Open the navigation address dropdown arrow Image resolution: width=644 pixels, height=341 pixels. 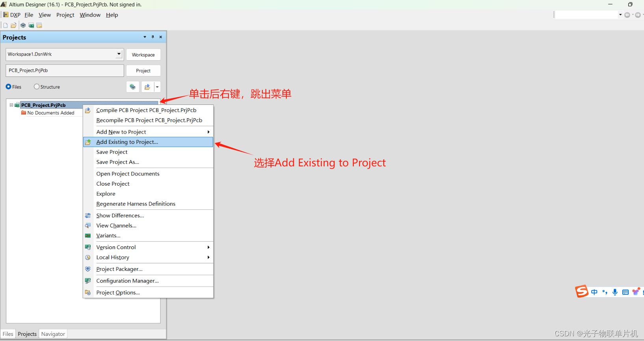(620, 15)
